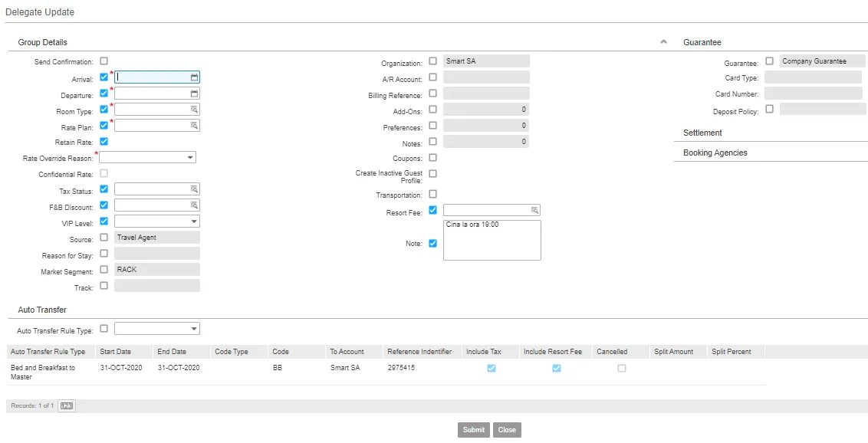Uncheck the VIP Level checkbox
The height and width of the screenshot is (443, 868).
[104, 221]
